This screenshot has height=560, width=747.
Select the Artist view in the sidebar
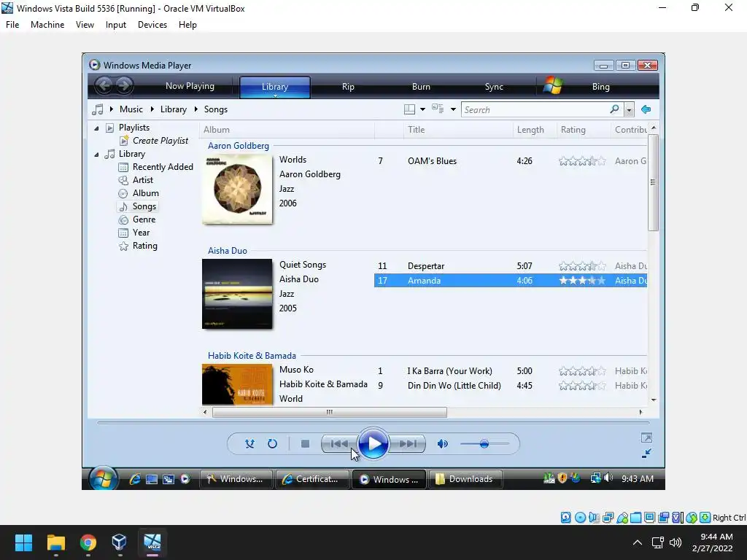(143, 180)
